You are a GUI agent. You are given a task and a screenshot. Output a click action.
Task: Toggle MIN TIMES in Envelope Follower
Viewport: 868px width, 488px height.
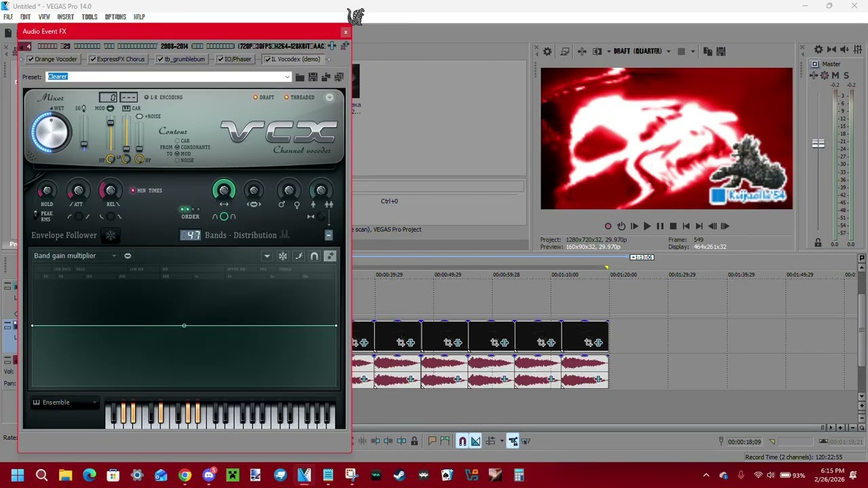(133, 190)
